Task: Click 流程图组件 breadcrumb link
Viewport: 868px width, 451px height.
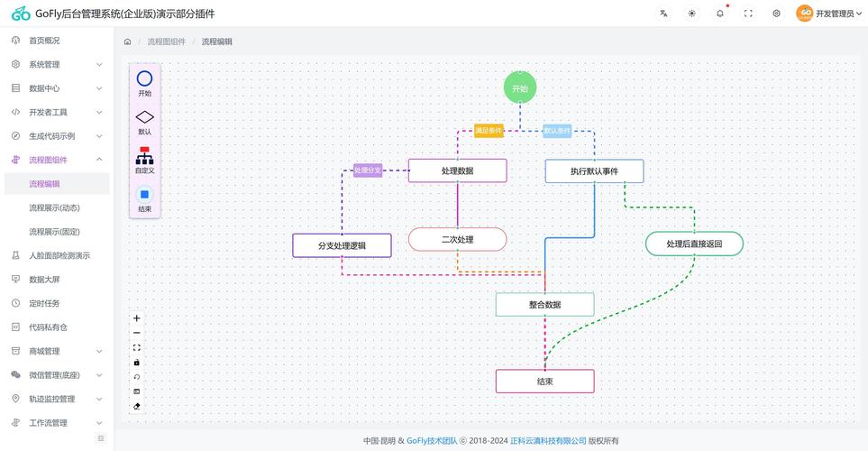Action: tap(167, 41)
